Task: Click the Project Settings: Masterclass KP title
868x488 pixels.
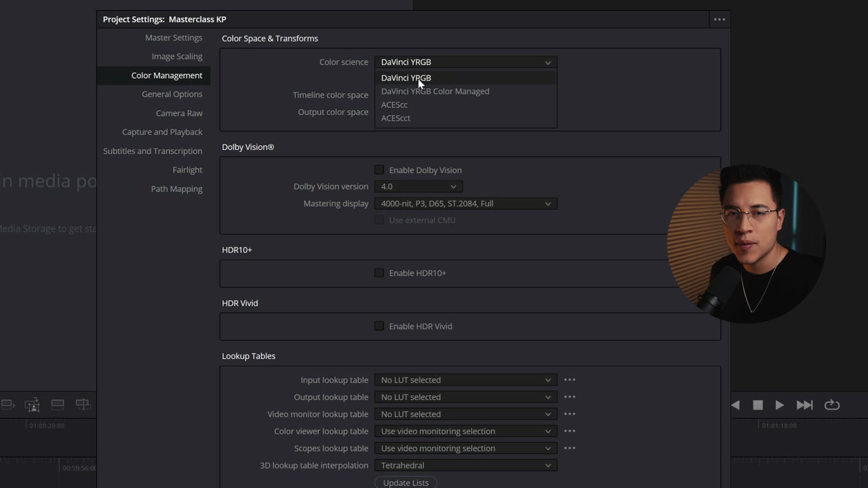Action: (x=165, y=20)
